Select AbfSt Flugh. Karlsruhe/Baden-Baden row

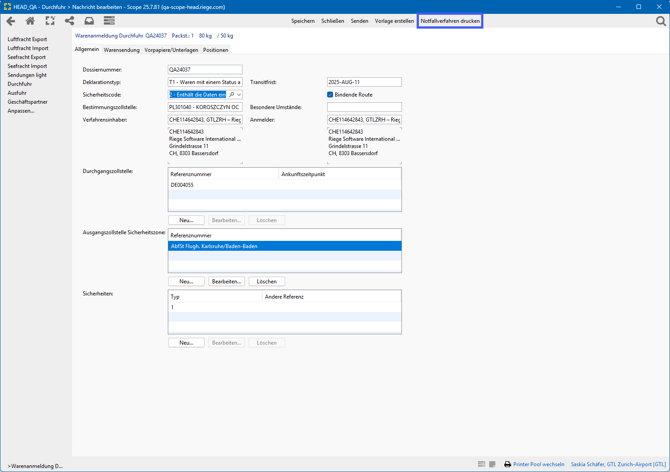tap(285, 246)
